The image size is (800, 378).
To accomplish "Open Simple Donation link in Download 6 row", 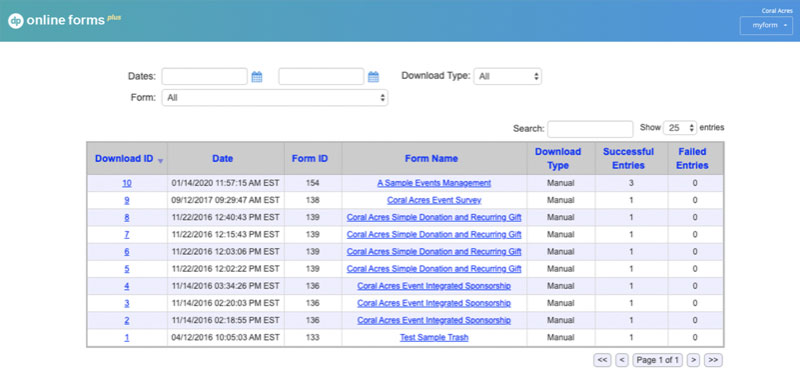I will (434, 251).
